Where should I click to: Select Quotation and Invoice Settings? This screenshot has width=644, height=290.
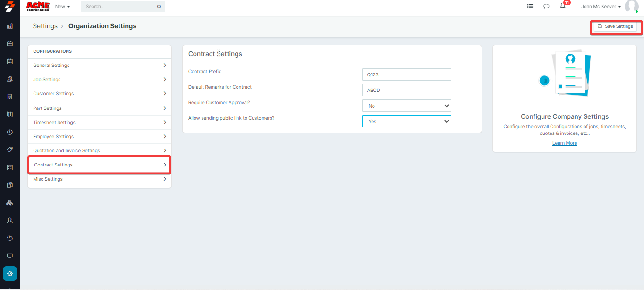coord(99,151)
